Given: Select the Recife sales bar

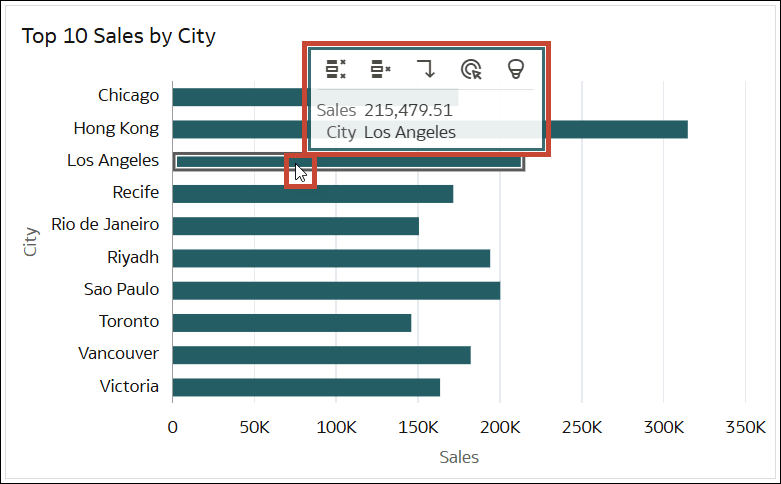Looking at the screenshot, I should point(313,194).
